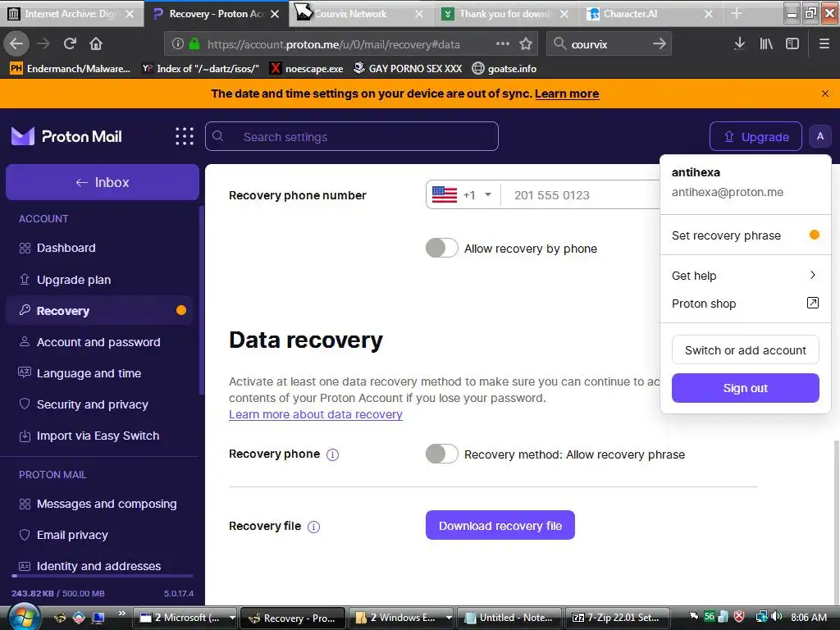The height and width of the screenshot is (630, 840).
Task: Open Identity and addresses settings
Action: [99, 566]
